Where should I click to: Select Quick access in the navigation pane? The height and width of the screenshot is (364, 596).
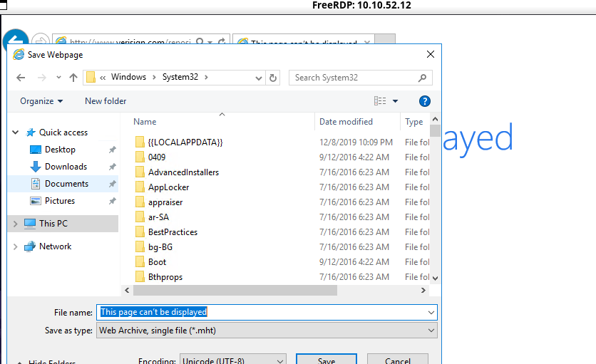(63, 132)
